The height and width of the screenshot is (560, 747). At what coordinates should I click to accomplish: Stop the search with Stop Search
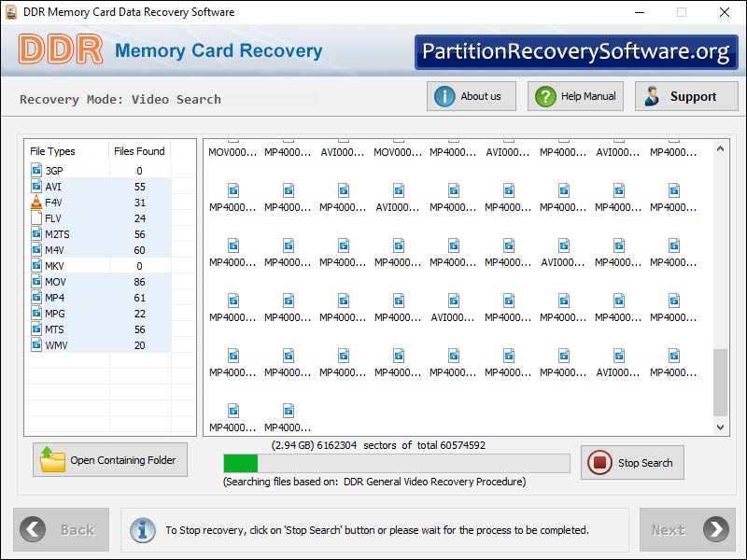coord(632,463)
